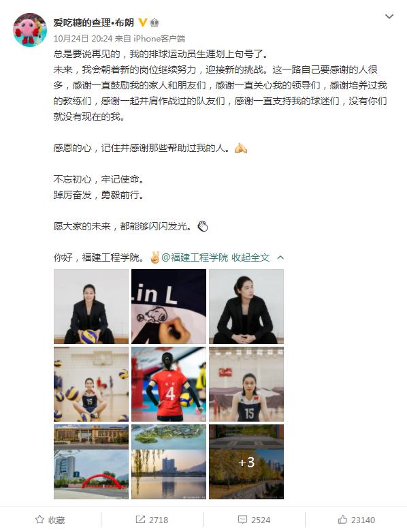Open the @福建工程学院 mention link
This screenshot has height=532, width=407.
[195, 257]
